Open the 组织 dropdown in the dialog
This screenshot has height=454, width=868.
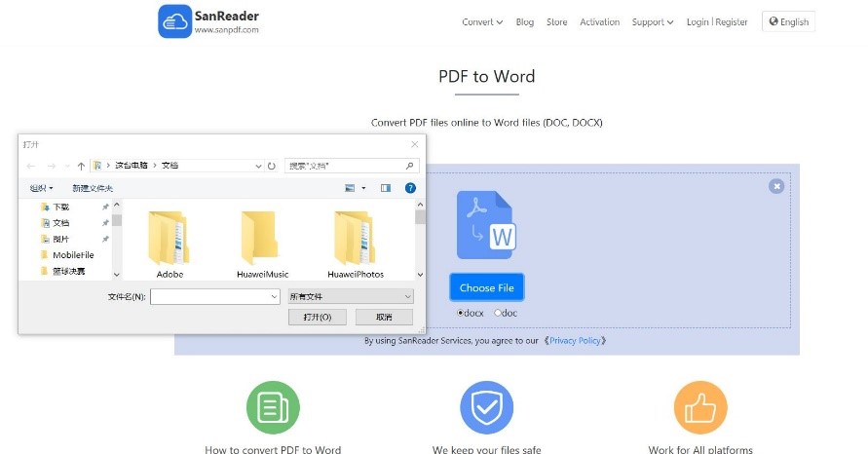pyautogui.click(x=42, y=188)
